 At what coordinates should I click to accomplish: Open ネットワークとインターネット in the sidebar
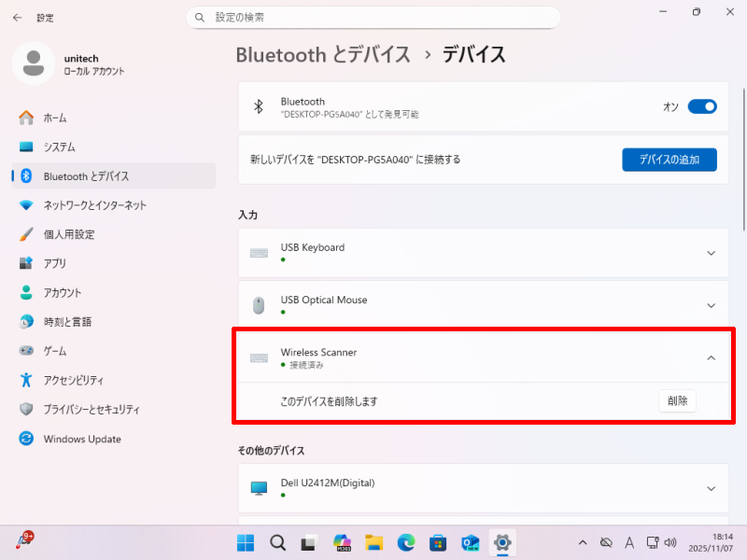click(94, 205)
